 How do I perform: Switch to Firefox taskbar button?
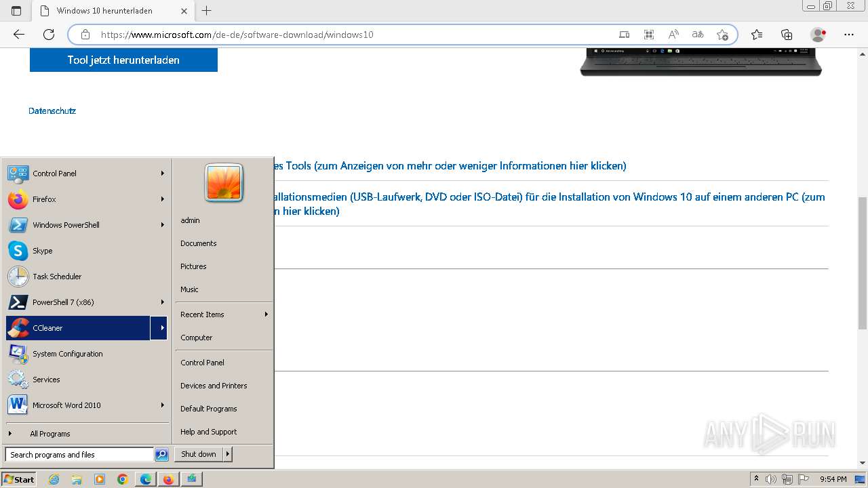click(x=168, y=479)
